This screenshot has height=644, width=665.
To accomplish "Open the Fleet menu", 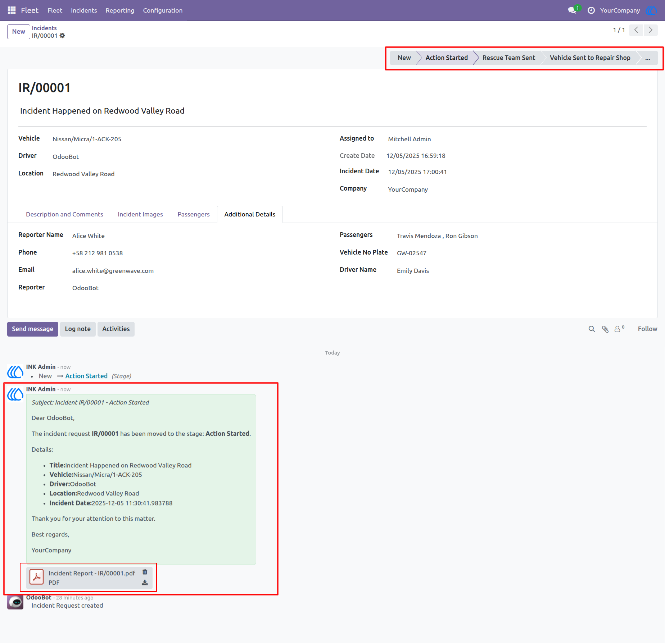I will [55, 10].
